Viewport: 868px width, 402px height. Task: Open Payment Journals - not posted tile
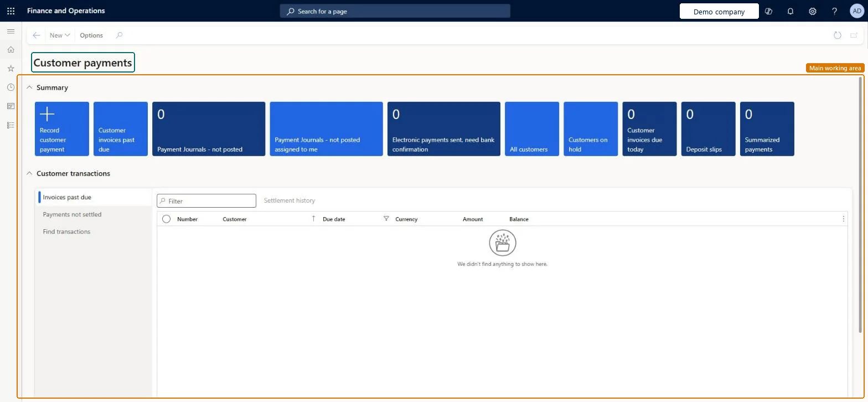click(x=209, y=129)
